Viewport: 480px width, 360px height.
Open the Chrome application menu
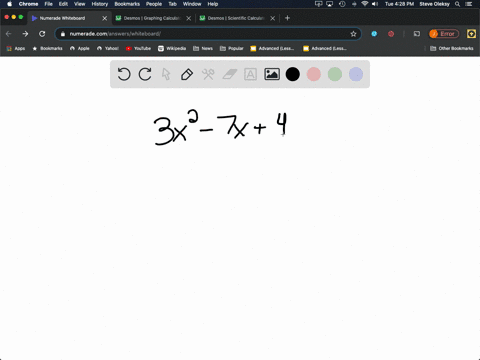pos(28,4)
